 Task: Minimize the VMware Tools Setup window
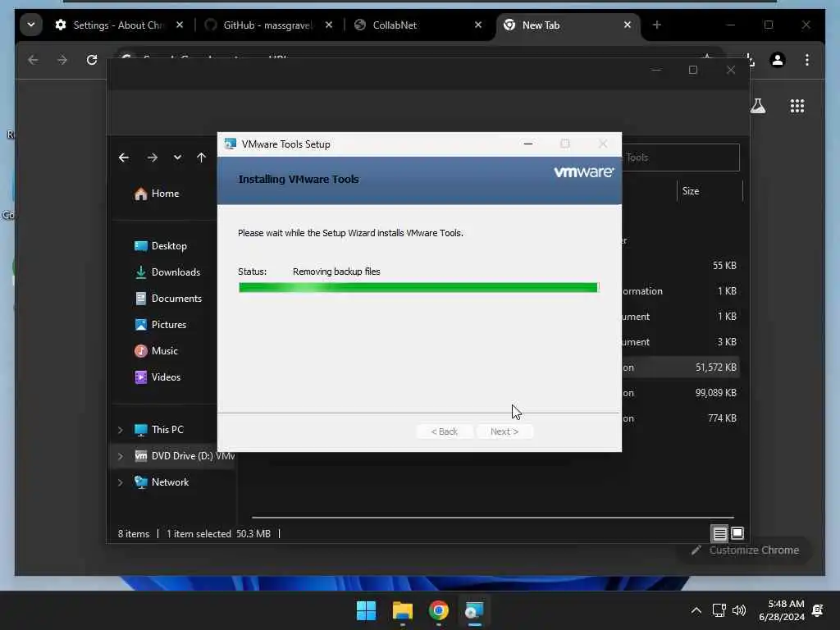[x=528, y=144]
